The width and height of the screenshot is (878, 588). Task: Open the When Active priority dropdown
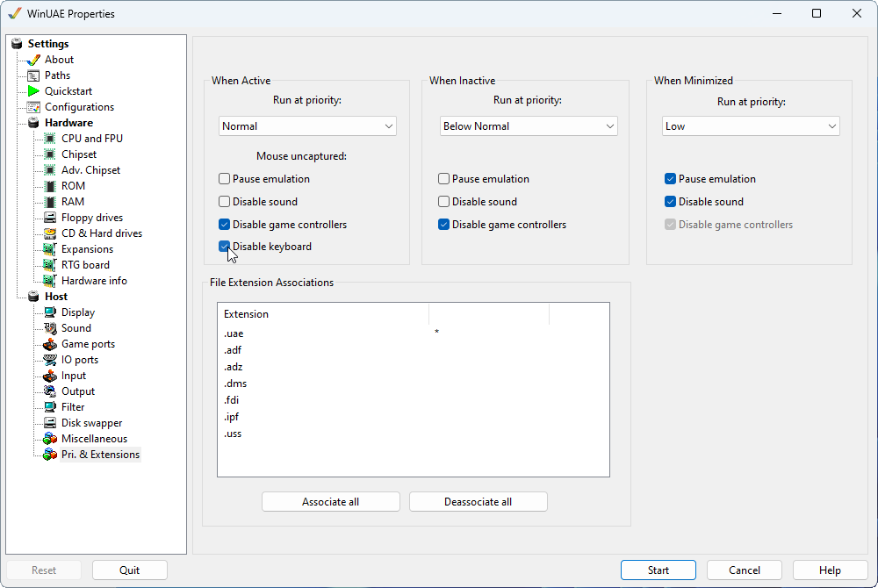[x=306, y=125]
